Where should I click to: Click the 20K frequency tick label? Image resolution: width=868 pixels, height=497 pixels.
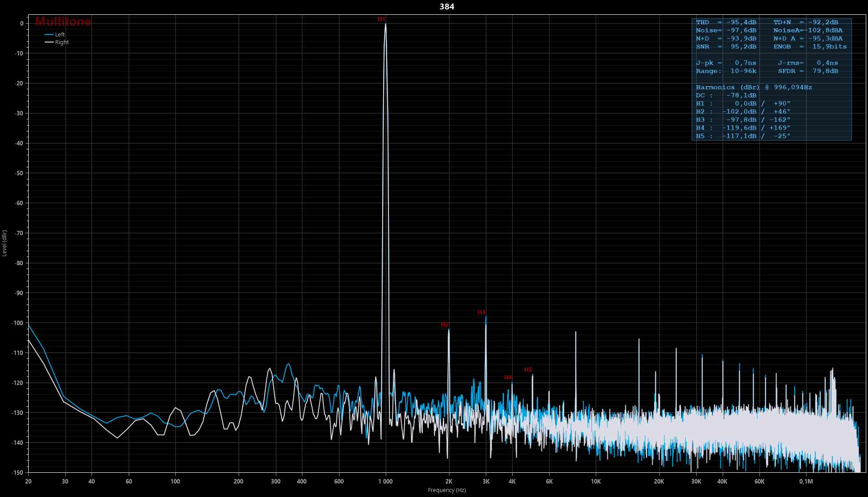point(659,481)
